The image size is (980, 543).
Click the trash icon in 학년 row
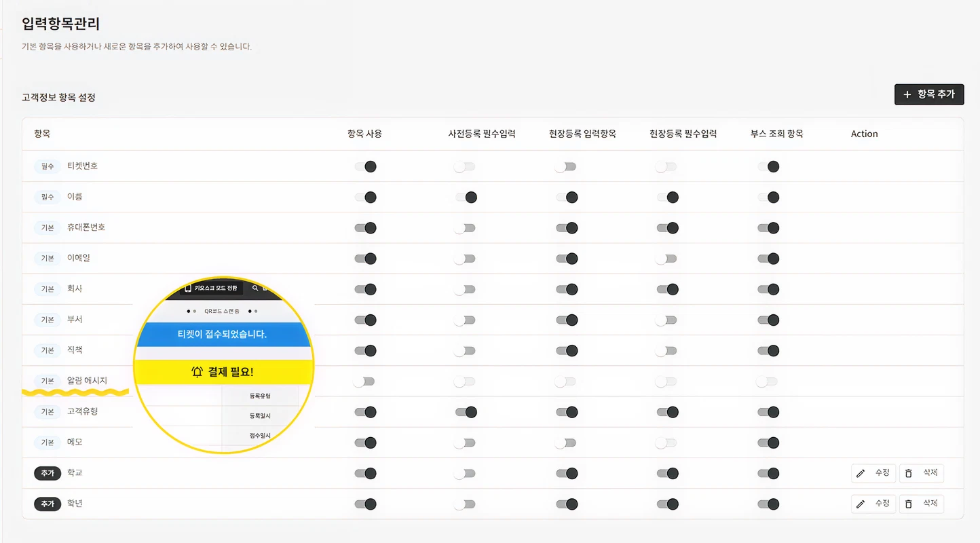pos(909,504)
